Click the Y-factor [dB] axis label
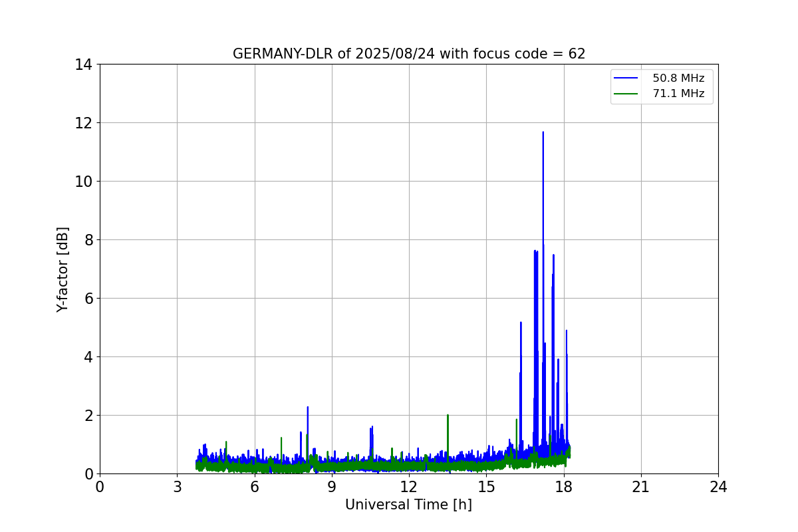Screen dimensions: 798x532 point(63,269)
